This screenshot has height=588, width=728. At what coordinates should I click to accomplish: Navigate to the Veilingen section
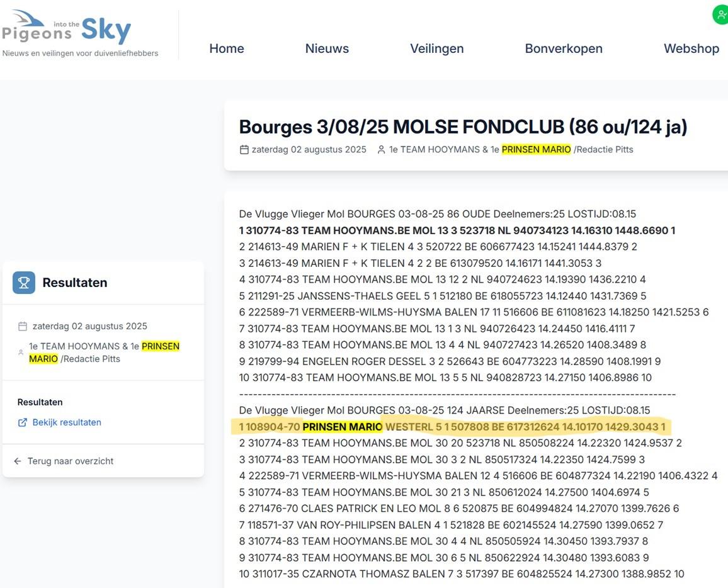[x=436, y=48]
